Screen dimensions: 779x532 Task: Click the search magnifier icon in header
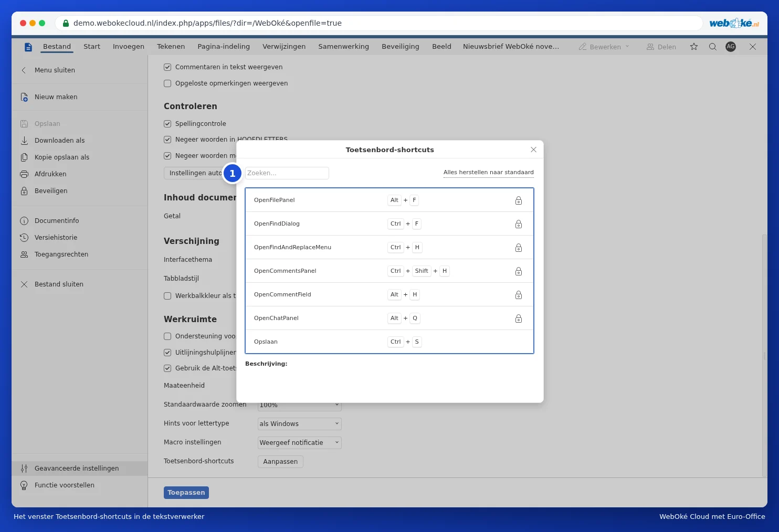pyautogui.click(x=713, y=47)
